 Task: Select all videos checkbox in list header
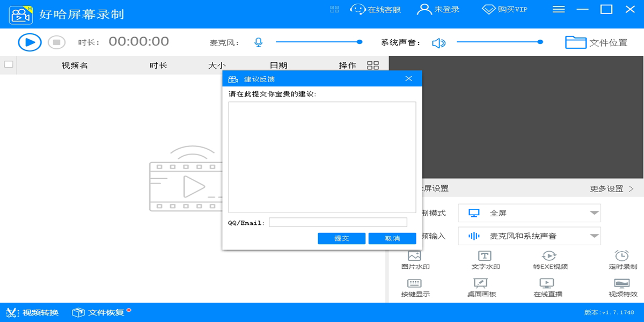point(9,65)
